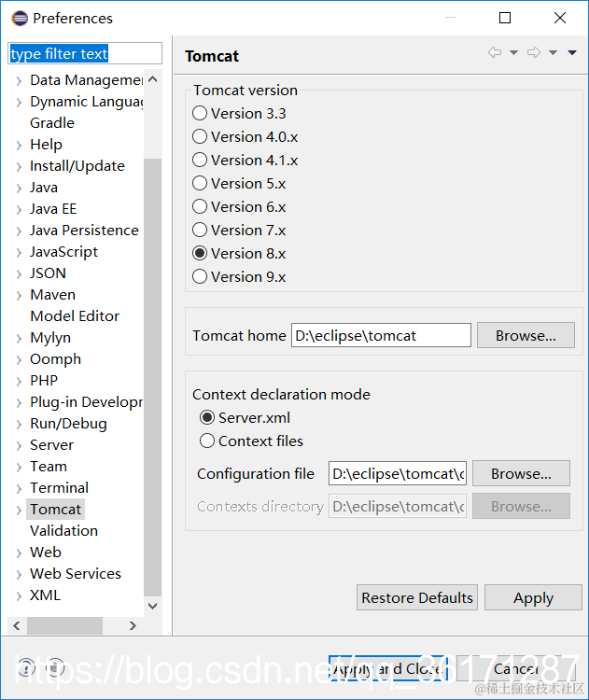Screen dimensions: 589x700
Task: Click Browse next to Tomcat home
Action: pos(526,335)
